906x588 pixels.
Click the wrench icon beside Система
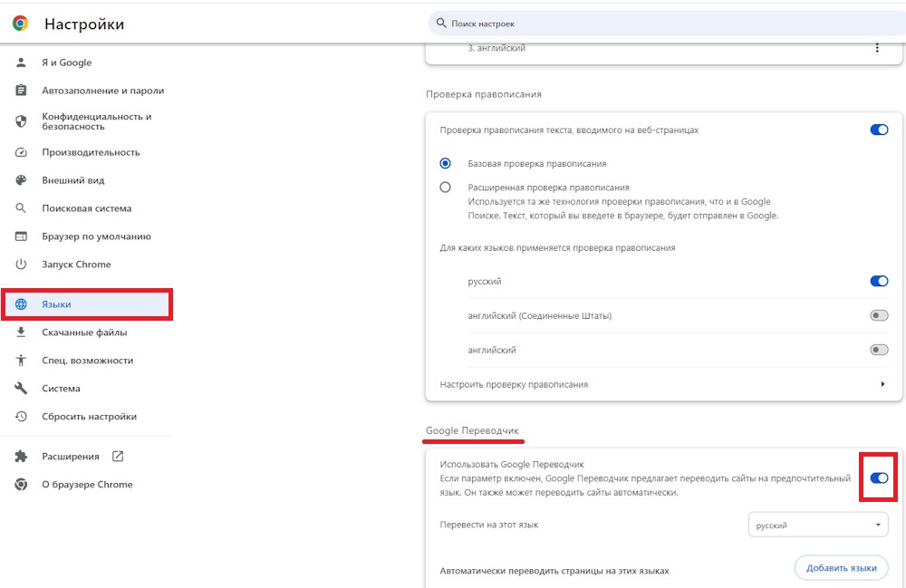click(x=21, y=388)
